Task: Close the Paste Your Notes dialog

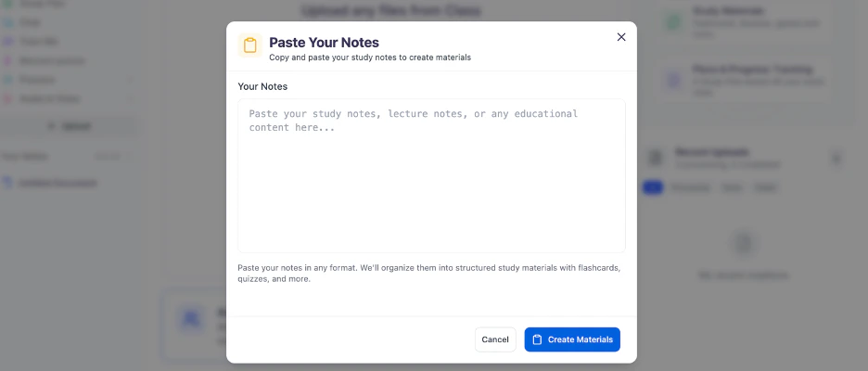Action: point(621,37)
